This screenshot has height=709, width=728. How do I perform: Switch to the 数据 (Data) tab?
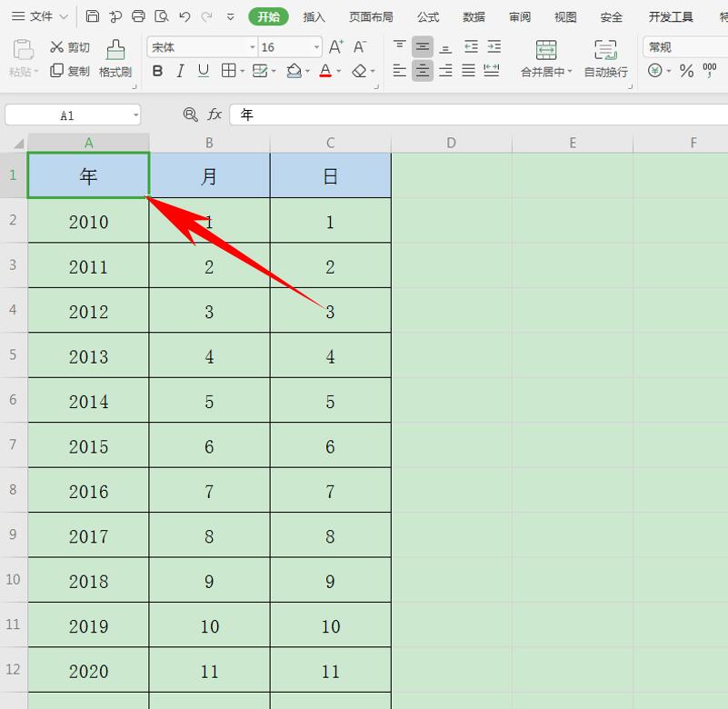474,17
